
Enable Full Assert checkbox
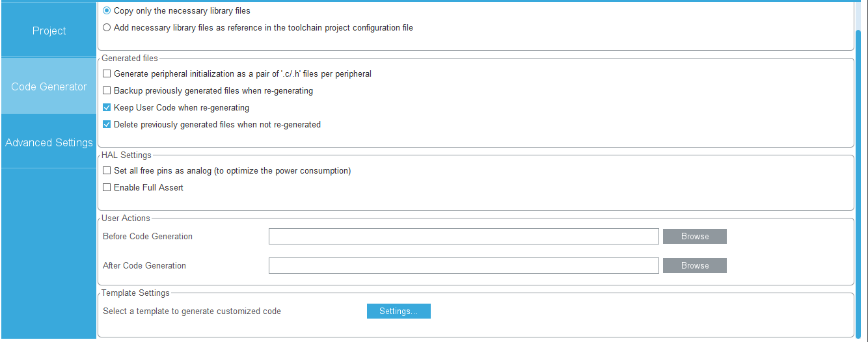tap(107, 188)
